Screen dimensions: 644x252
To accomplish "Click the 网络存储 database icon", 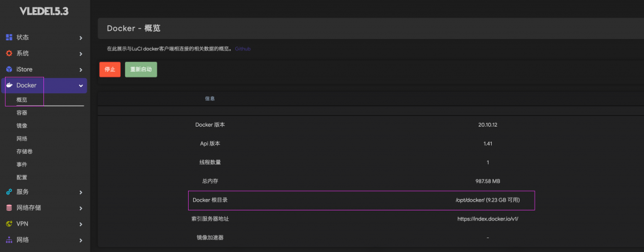I will [x=9, y=208].
